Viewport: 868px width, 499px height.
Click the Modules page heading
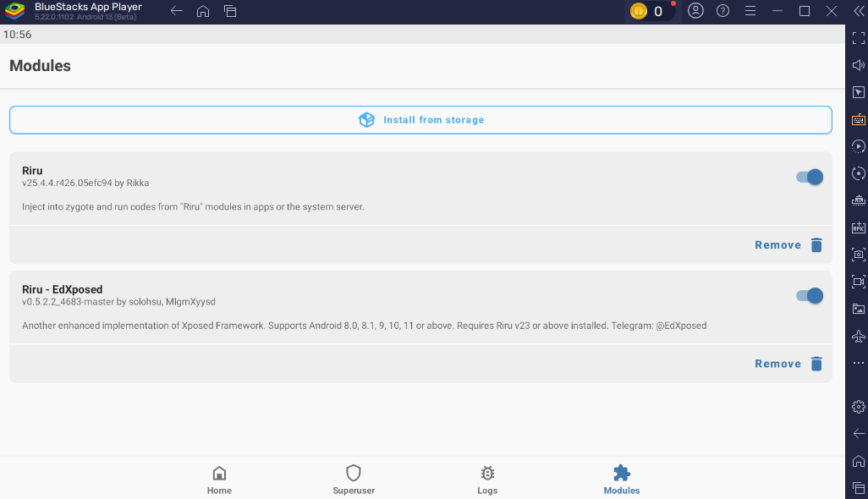(40, 66)
